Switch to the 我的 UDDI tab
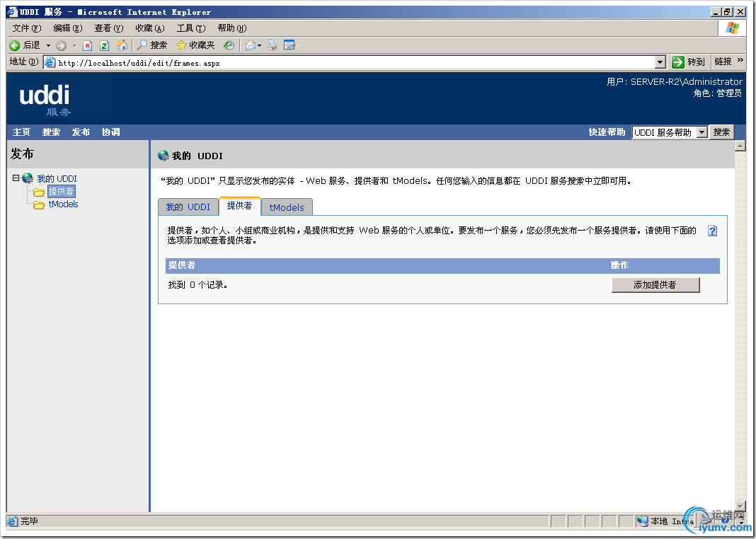 tap(188, 207)
